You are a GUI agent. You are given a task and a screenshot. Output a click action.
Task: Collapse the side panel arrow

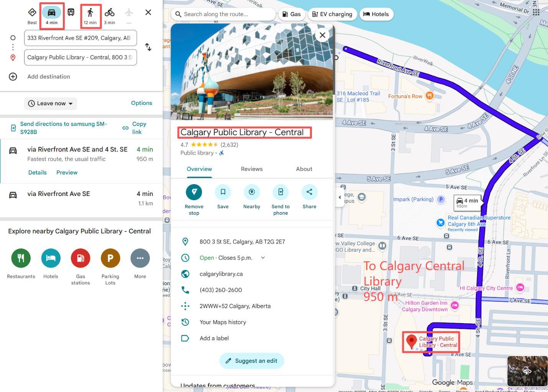point(340,198)
